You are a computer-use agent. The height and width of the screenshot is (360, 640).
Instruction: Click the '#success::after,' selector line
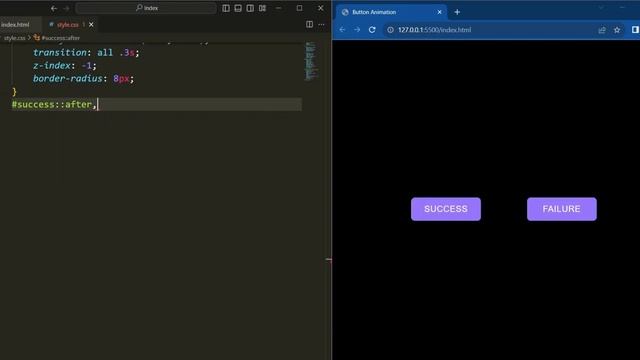pos(54,104)
